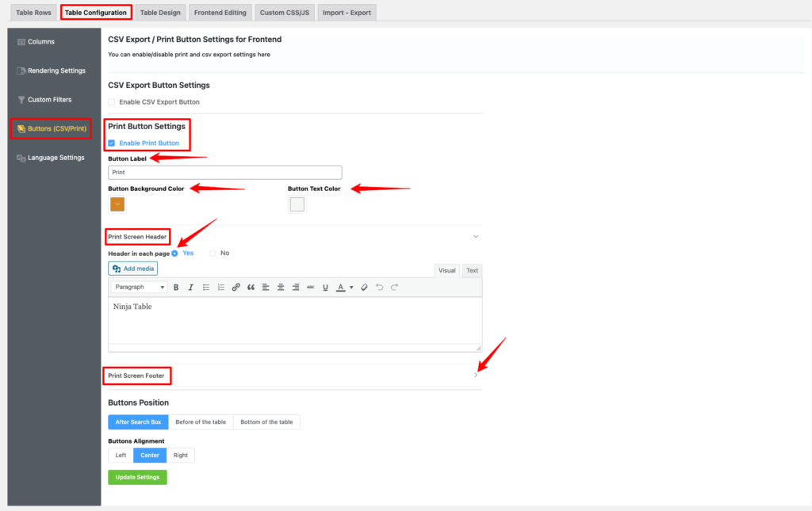This screenshot has width=812, height=511.
Task: Click into the Ninja Table editor area
Action: pos(295,320)
